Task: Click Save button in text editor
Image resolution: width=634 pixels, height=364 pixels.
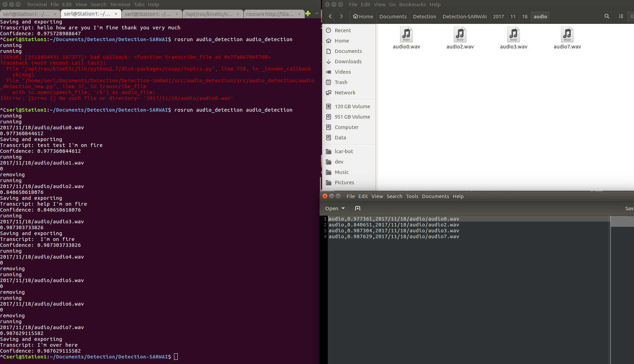Action: (629, 208)
